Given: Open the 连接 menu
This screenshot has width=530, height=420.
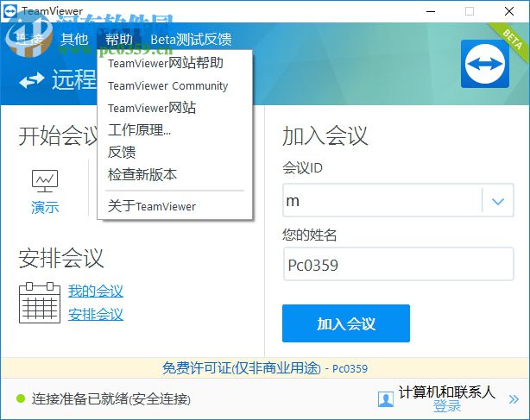Looking at the screenshot, I should pos(29,40).
